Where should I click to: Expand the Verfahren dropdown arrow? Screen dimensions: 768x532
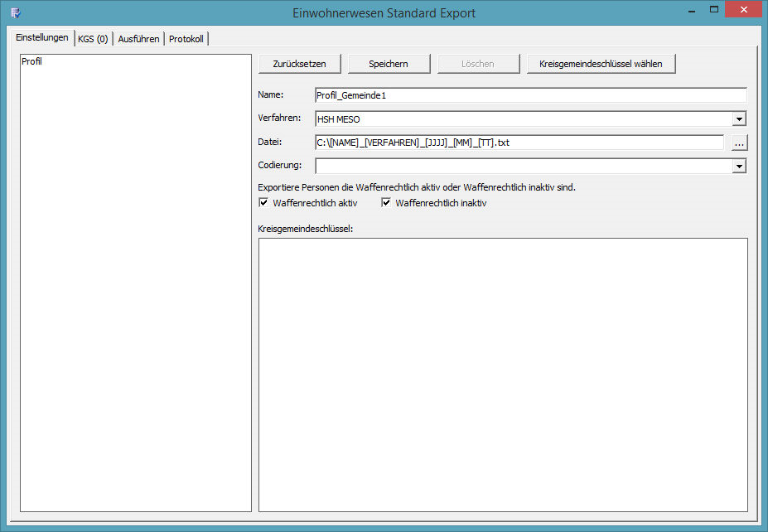point(739,119)
